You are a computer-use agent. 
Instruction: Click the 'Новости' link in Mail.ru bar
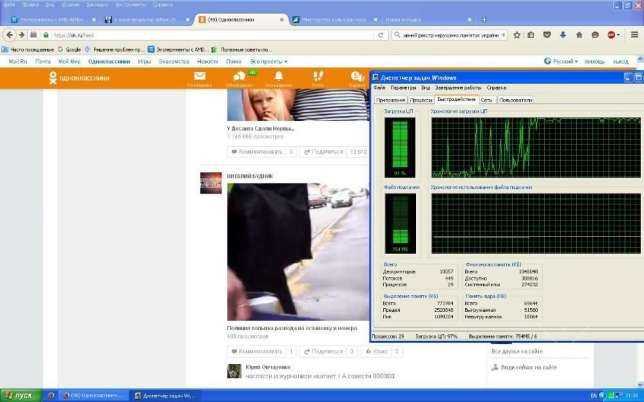click(207, 62)
